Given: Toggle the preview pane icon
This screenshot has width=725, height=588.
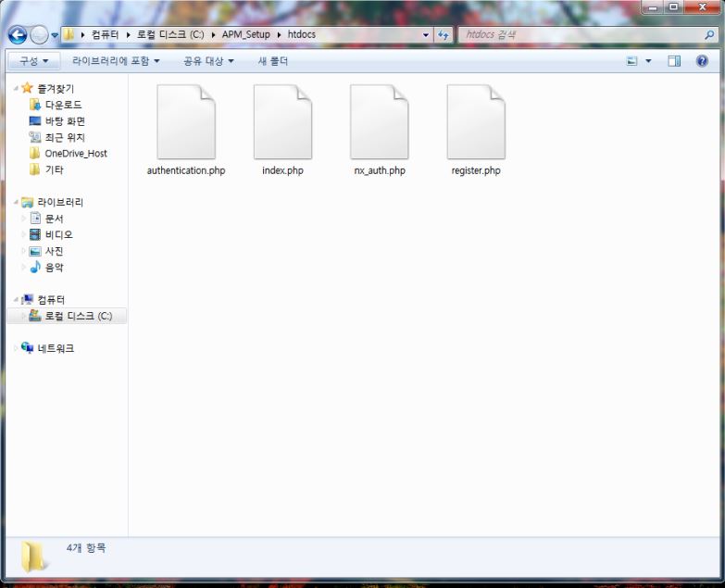Looking at the screenshot, I should click(x=674, y=61).
